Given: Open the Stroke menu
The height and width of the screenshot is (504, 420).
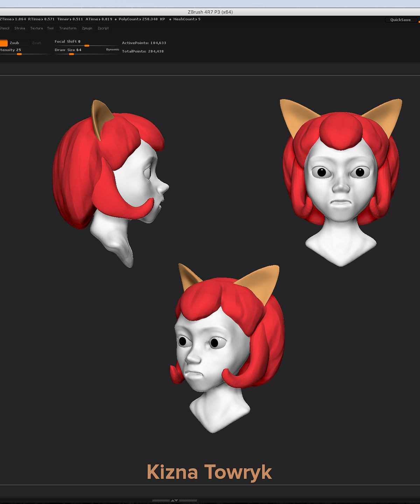Looking at the screenshot, I should tap(20, 28).
